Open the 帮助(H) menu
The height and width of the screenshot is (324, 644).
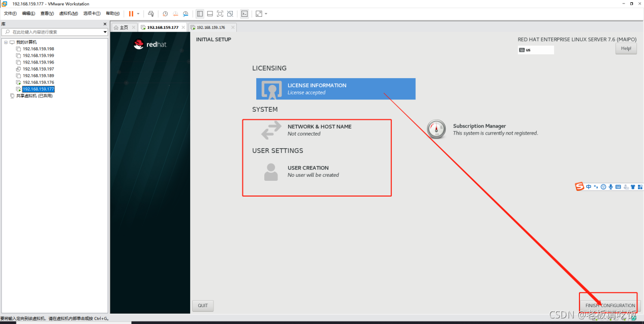(113, 13)
